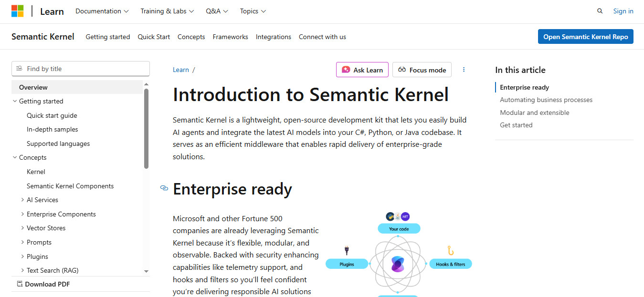Click the anchor link icon beside Enterprise ready

tap(164, 188)
